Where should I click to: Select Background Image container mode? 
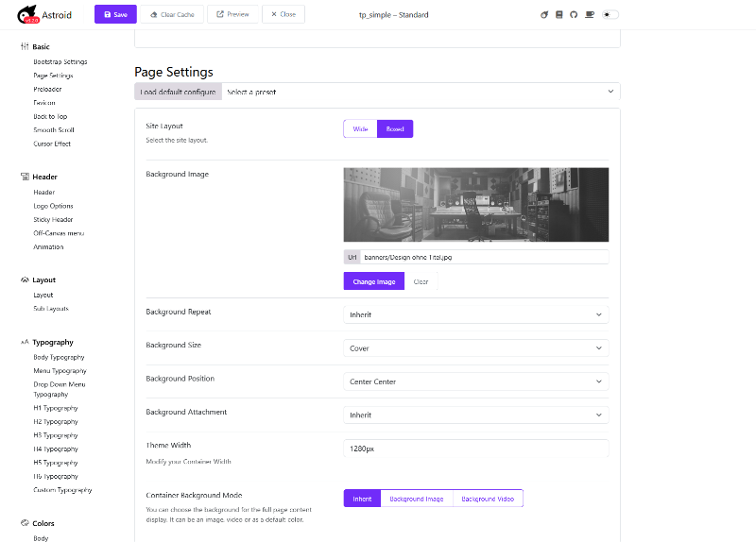[x=417, y=499]
